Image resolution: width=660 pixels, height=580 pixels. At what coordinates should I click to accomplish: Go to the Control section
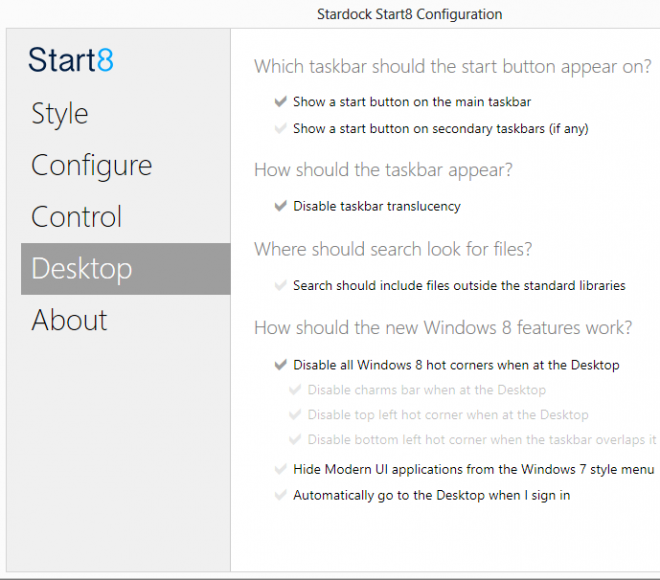click(77, 217)
